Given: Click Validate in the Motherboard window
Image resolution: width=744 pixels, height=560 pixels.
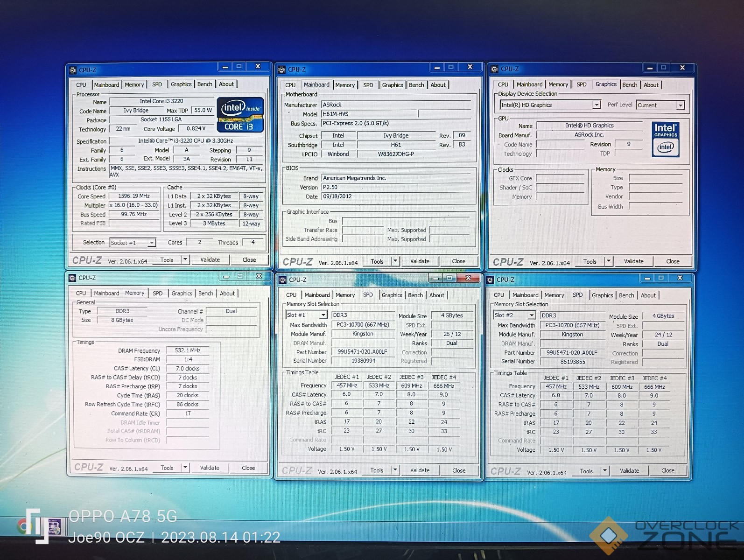Looking at the screenshot, I should pyautogui.click(x=420, y=261).
